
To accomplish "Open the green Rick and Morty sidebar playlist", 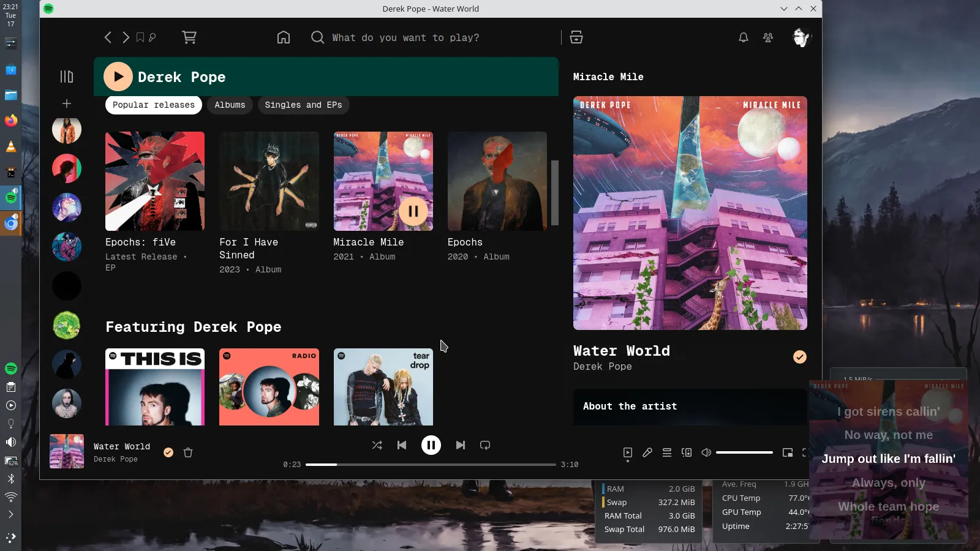I will (67, 325).
